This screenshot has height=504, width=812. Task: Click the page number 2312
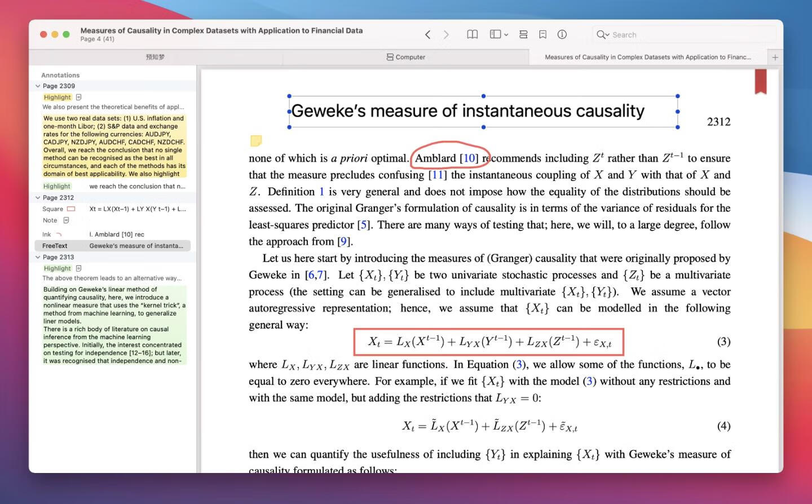tap(719, 122)
